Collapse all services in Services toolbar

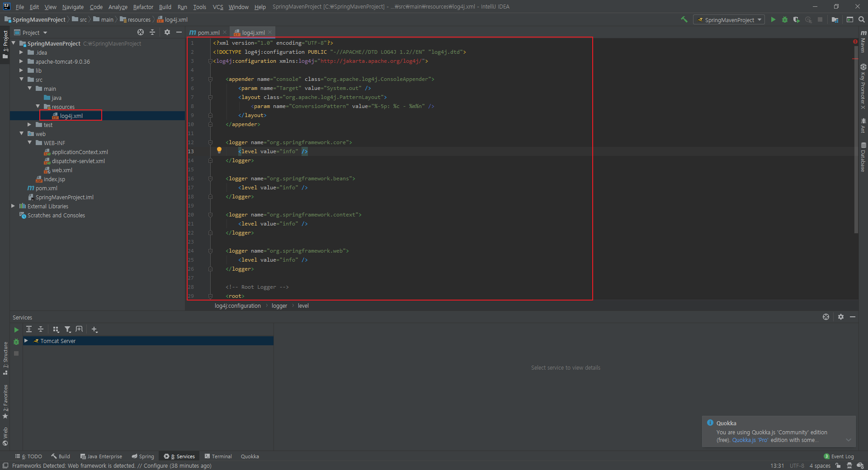[41, 329]
